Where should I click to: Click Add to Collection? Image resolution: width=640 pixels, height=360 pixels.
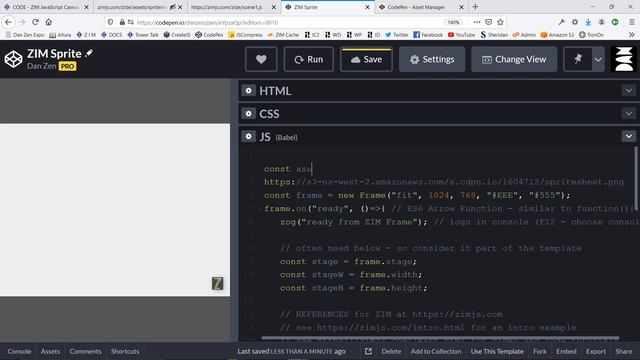click(436, 351)
